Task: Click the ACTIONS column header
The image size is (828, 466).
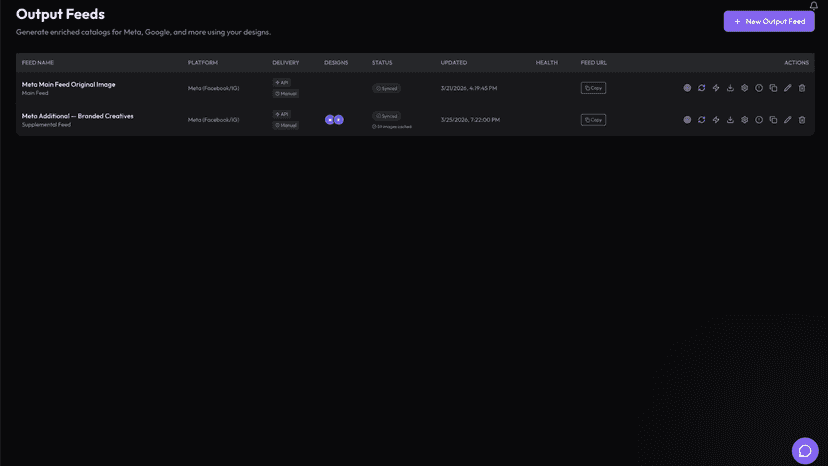Action: tap(796, 62)
